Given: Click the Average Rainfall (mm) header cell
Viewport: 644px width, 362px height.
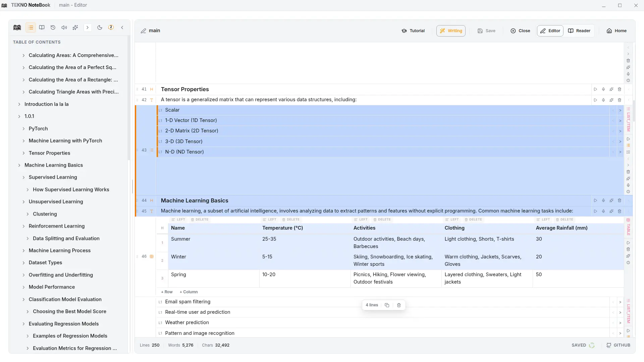Looking at the screenshot, I should (578, 228).
